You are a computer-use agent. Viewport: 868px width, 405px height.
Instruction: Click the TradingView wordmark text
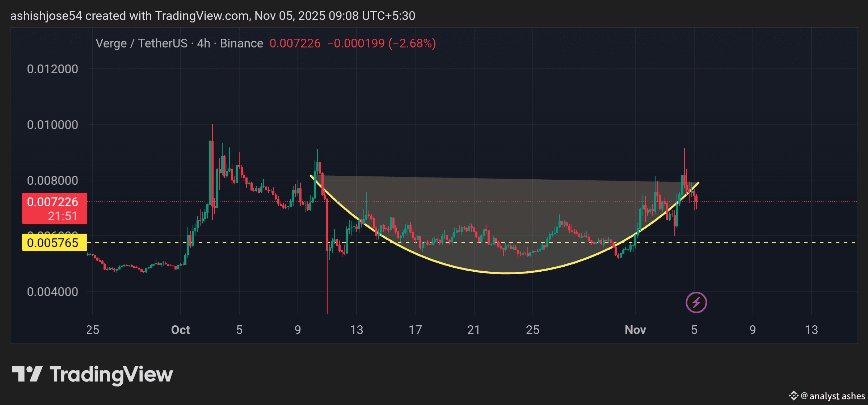pyautogui.click(x=111, y=375)
